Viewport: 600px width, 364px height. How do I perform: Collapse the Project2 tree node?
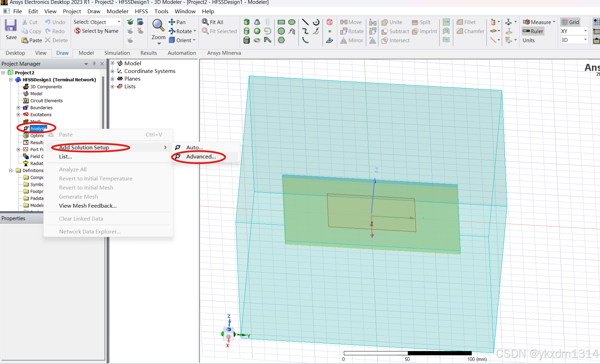(3, 73)
